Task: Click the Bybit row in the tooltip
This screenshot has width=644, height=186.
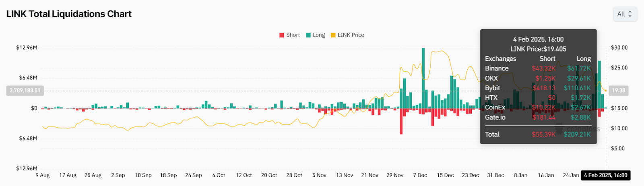Action: pyautogui.click(x=538, y=88)
